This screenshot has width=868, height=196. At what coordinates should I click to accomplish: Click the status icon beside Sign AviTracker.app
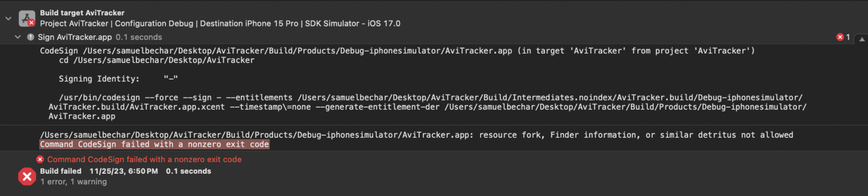(x=31, y=37)
